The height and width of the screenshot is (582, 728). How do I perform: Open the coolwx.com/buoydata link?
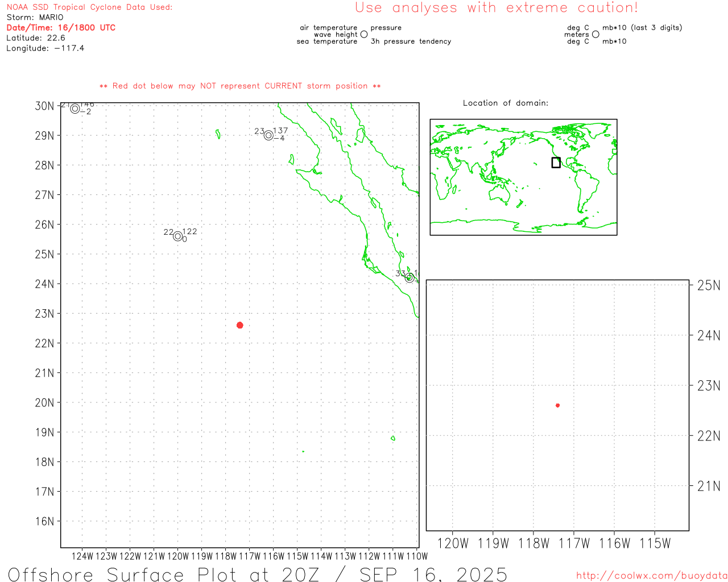(652, 576)
